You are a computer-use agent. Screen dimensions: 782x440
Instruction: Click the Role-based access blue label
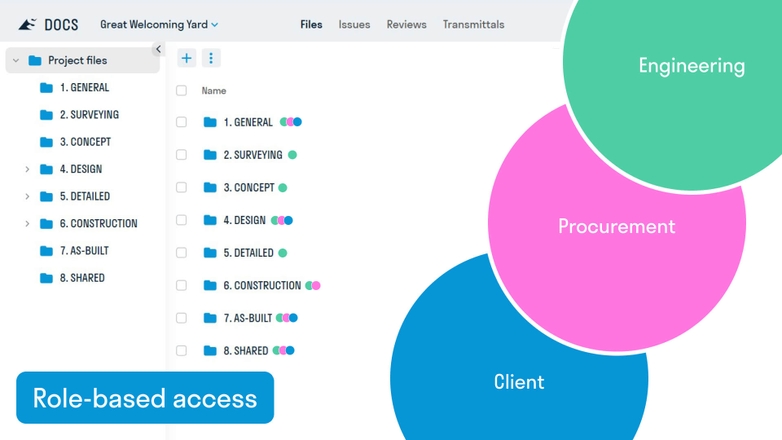pos(145,398)
